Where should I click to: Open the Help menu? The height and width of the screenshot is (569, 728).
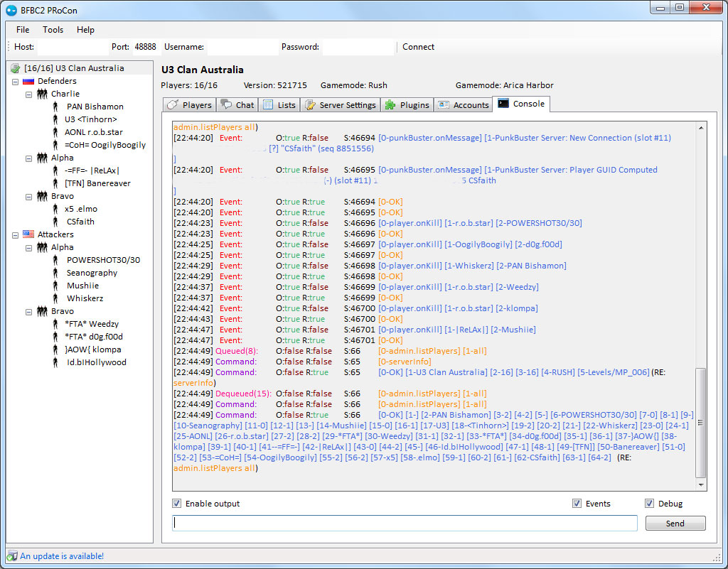pyautogui.click(x=85, y=30)
